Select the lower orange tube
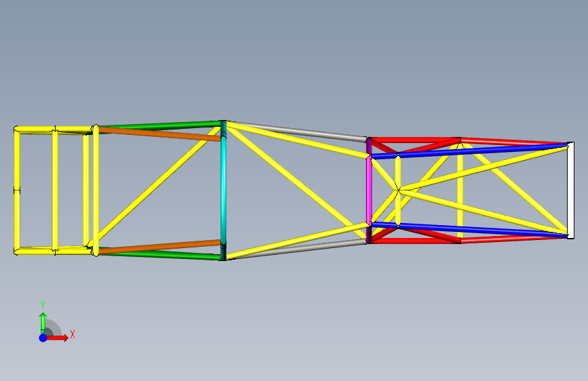 (159, 246)
